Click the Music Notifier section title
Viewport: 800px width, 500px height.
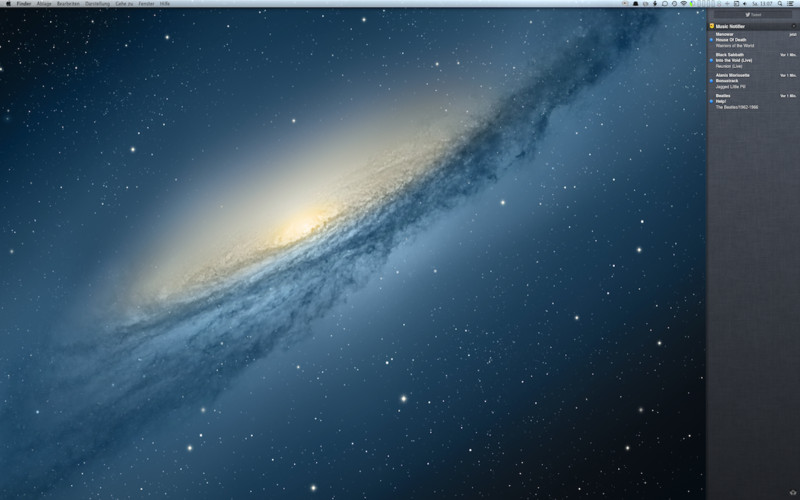tap(730, 26)
